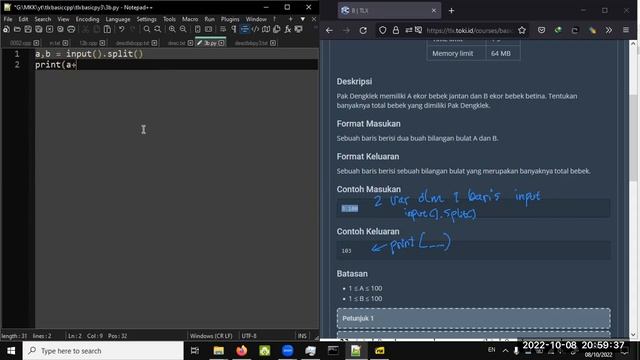Click Close document icon in Notepad++ toolbar
640x360 pixels.
coord(49,29)
